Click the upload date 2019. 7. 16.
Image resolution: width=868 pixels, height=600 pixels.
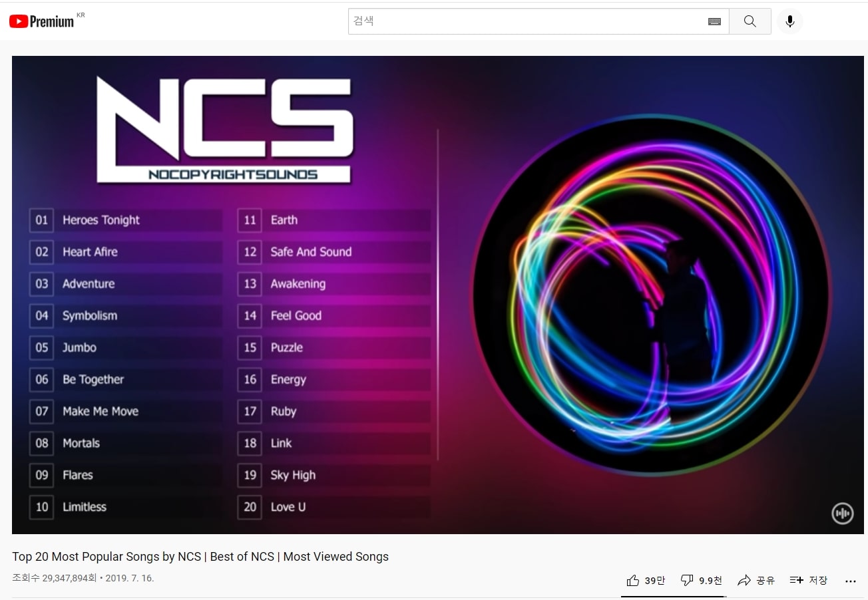coord(130,578)
